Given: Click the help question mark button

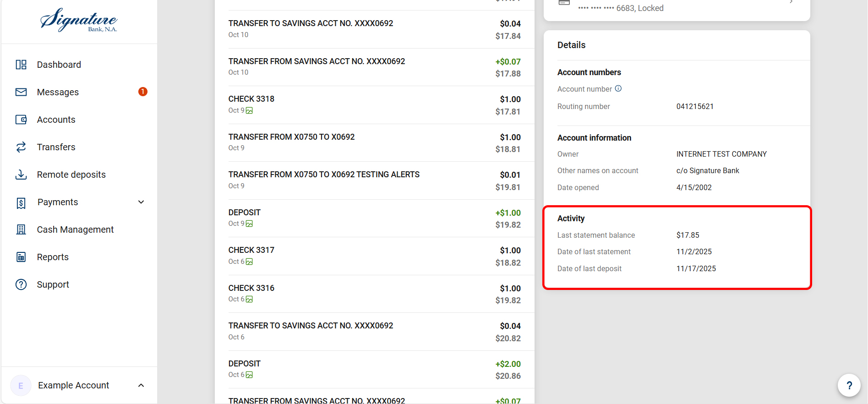Looking at the screenshot, I should click(849, 385).
